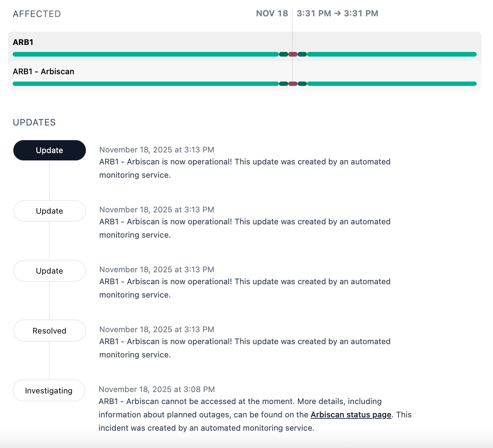Select the middle of the three Update badges

point(50,211)
